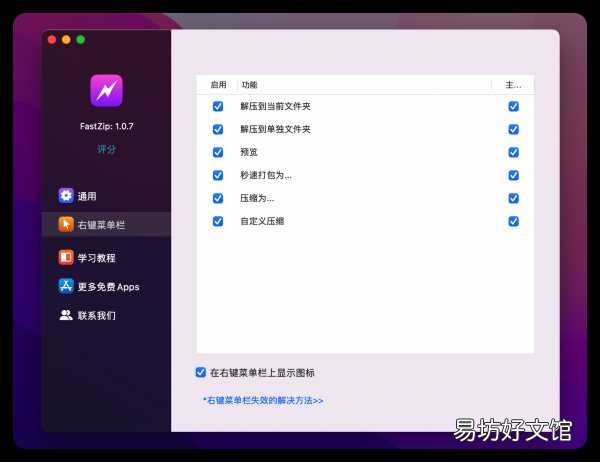Disable 启用 checkbox for 自定义压缩
600x462 pixels.
tap(218, 221)
